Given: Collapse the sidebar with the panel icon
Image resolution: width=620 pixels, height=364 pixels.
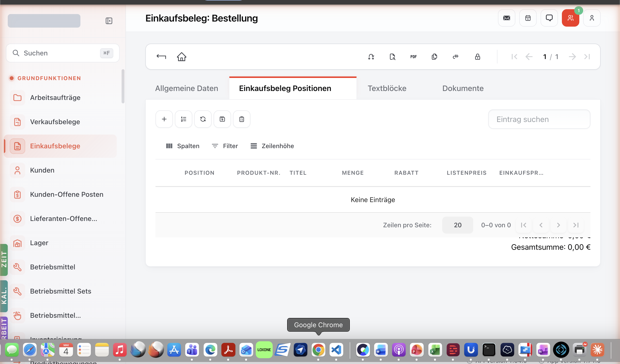Looking at the screenshot, I should coord(109,21).
